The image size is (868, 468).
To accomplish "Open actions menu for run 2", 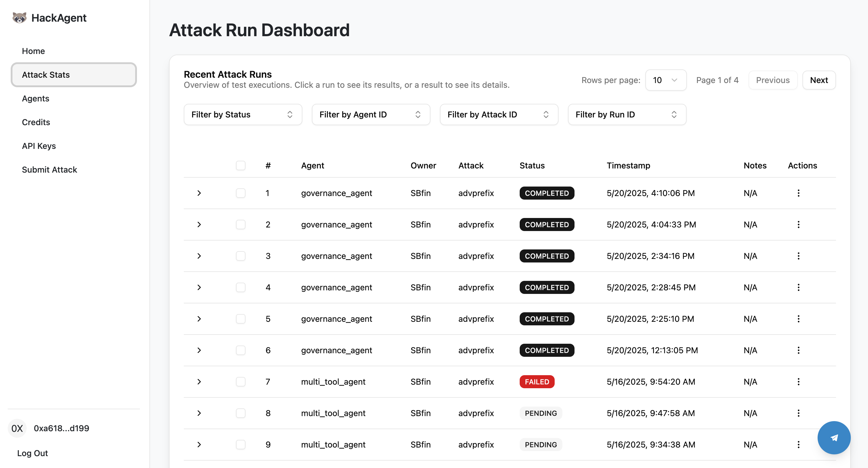I will click(798, 225).
